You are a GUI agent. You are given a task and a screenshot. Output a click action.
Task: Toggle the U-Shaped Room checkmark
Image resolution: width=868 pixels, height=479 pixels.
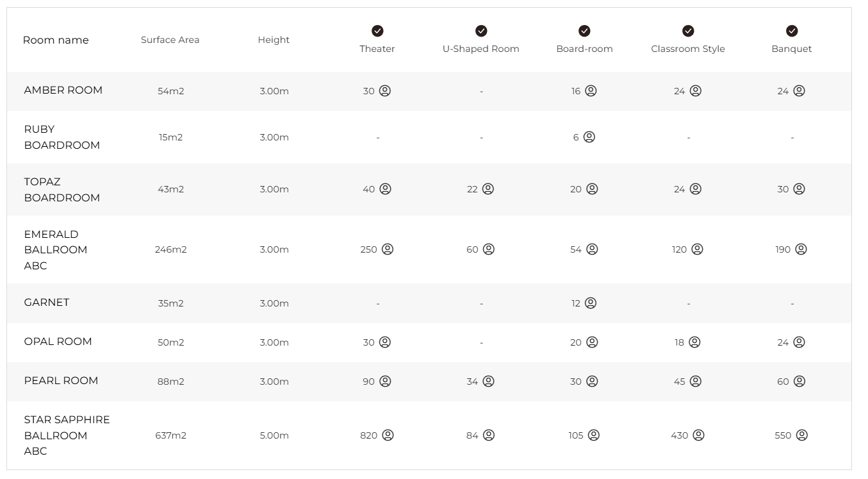[481, 31]
